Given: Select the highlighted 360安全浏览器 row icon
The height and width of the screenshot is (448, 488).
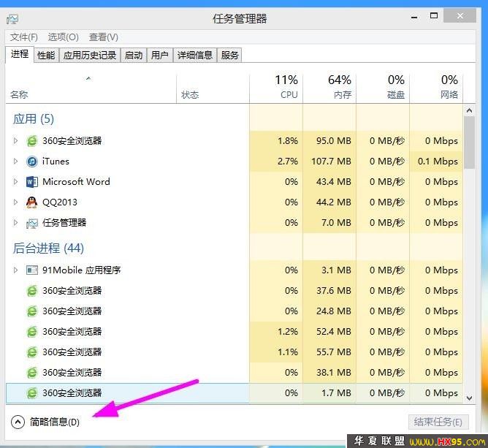Looking at the screenshot, I should [x=32, y=393].
